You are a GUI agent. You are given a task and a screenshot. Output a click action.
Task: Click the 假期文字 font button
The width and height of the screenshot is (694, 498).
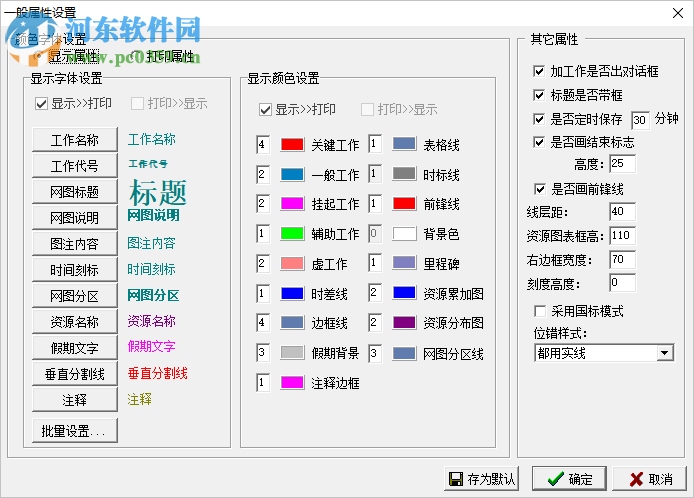point(75,348)
